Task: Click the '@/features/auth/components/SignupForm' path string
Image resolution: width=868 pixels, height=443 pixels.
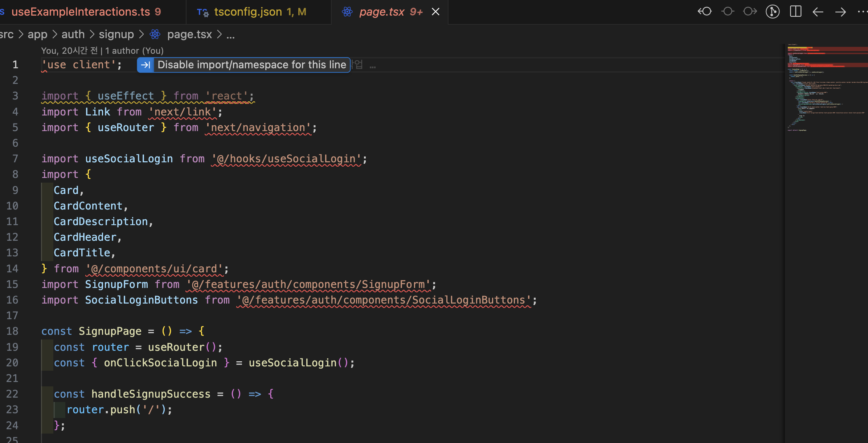Action: (x=308, y=284)
